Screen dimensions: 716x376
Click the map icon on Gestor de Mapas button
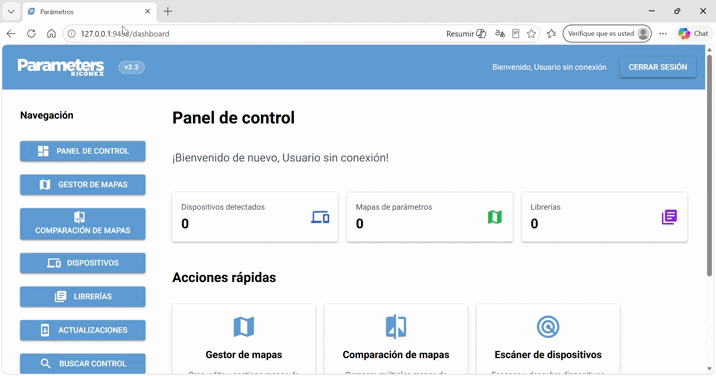click(x=45, y=185)
